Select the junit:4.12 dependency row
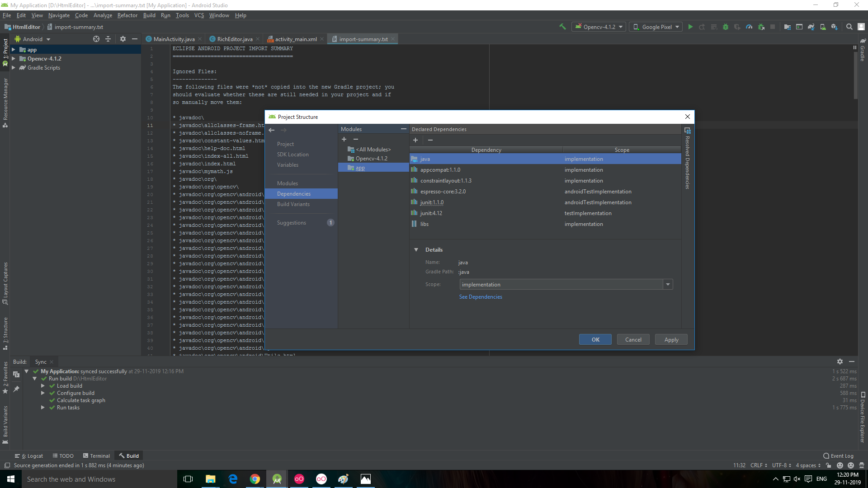868x488 pixels. 545,213
